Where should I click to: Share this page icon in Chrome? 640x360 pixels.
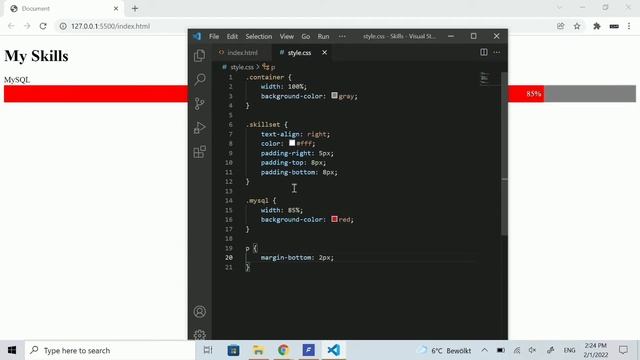tap(560, 26)
